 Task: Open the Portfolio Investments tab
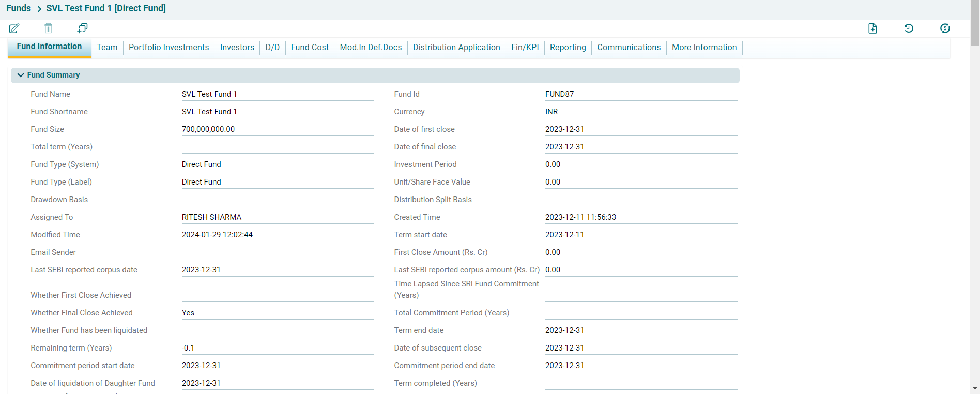169,48
